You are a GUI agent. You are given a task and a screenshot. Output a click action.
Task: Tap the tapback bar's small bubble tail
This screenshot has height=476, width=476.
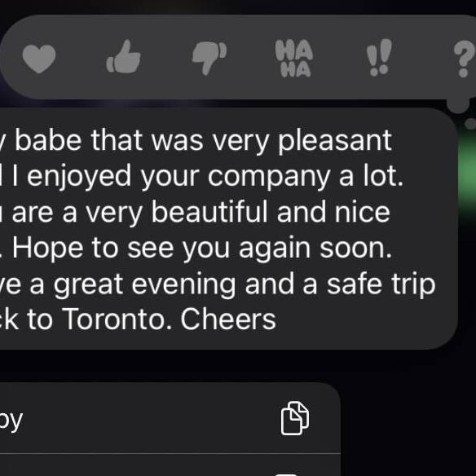[458, 105]
